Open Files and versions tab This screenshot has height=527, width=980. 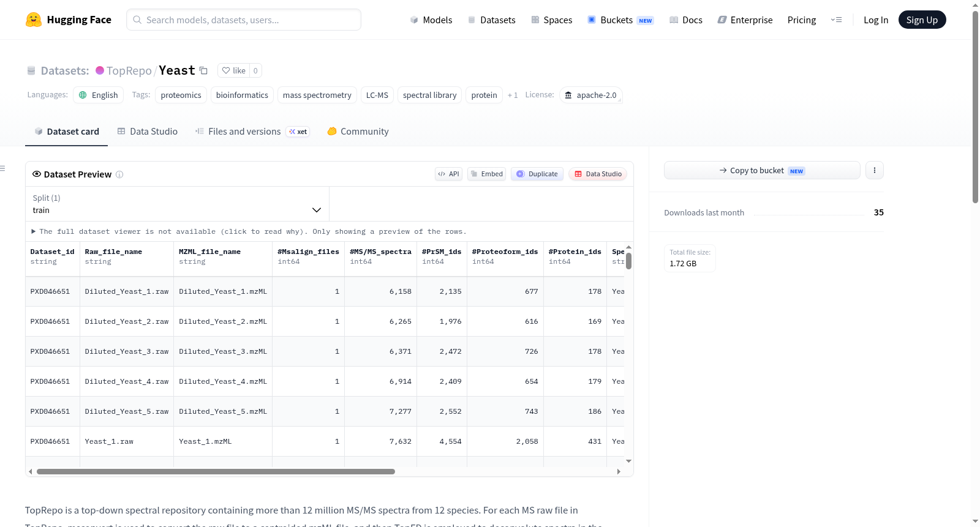[252, 131]
